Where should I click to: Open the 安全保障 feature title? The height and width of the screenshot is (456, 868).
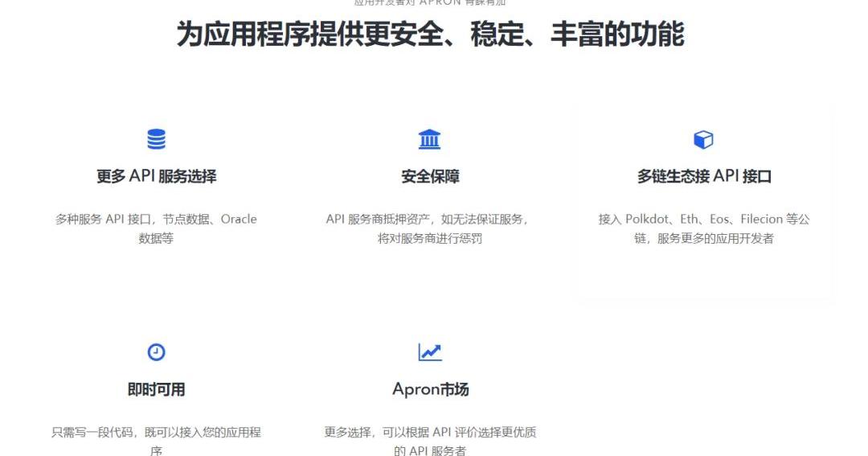[x=430, y=177]
